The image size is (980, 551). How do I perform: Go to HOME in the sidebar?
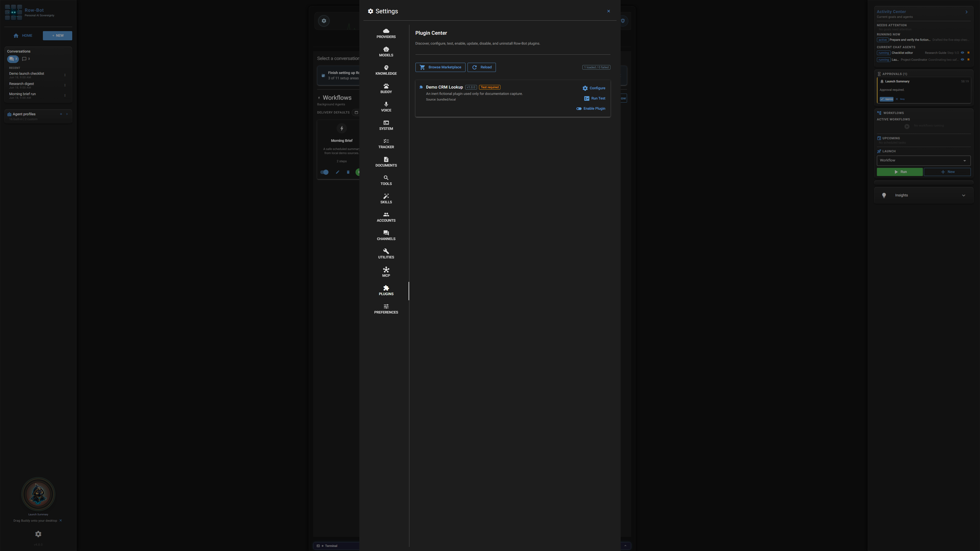click(x=23, y=36)
